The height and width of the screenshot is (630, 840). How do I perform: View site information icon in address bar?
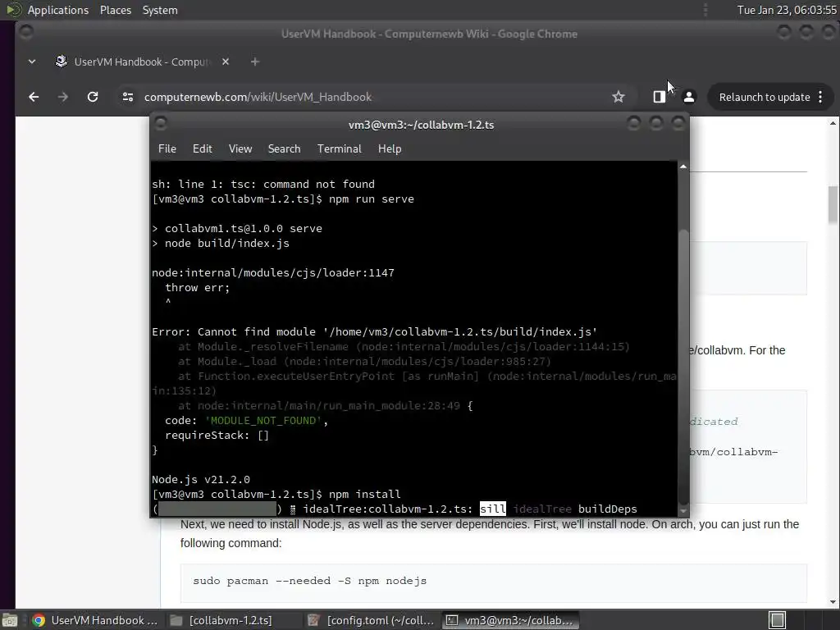pos(127,97)
